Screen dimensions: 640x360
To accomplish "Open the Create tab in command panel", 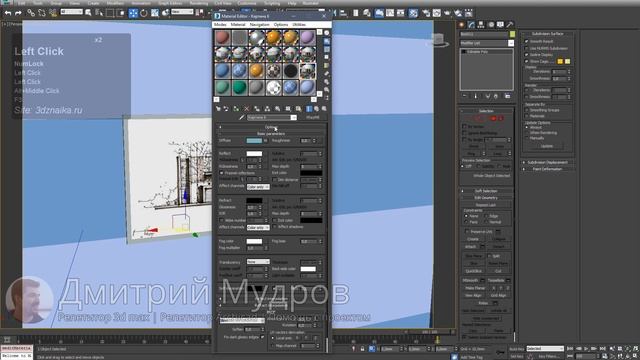I will click(x=462, y=25).
